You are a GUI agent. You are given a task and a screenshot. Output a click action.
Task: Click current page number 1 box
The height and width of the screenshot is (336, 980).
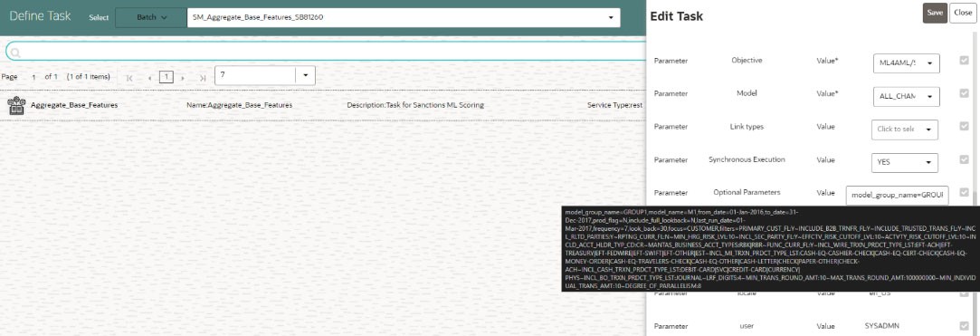(166, 77)
